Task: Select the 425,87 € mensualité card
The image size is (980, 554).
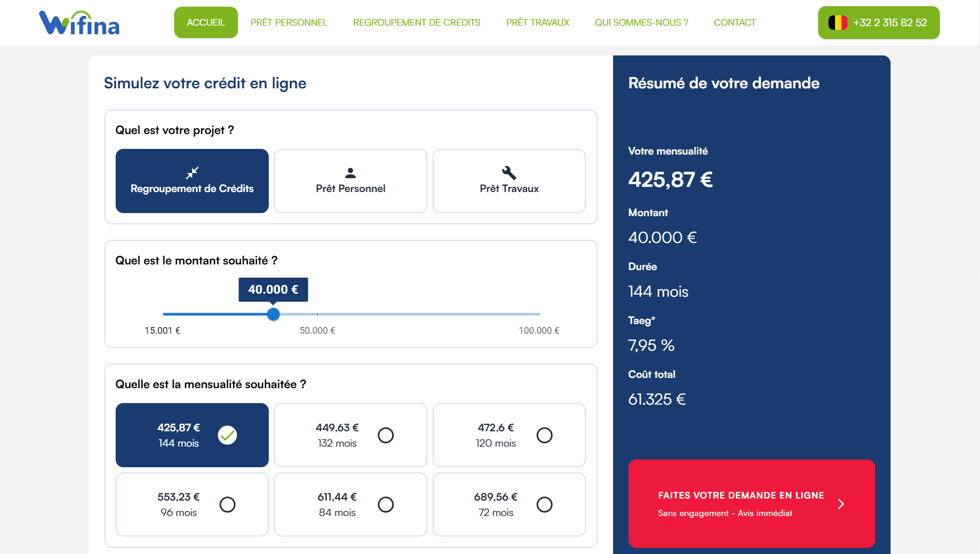Action: pyautogui.click(x=192, y=435)
